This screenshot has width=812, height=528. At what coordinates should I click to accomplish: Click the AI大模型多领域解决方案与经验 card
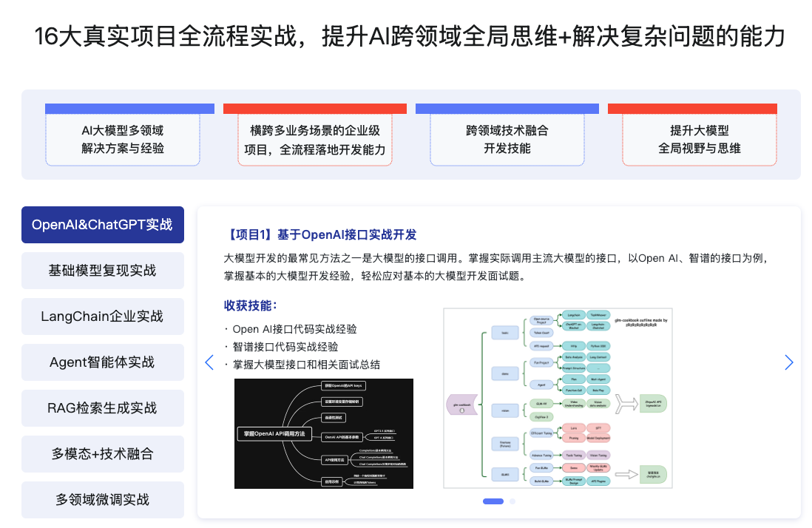123,139
